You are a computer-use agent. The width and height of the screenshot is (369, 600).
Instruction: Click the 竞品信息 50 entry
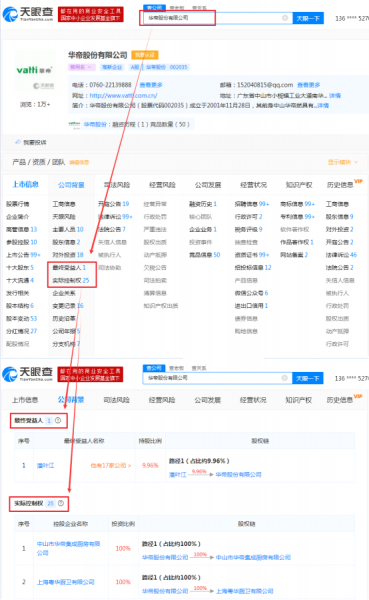[204, 255]
